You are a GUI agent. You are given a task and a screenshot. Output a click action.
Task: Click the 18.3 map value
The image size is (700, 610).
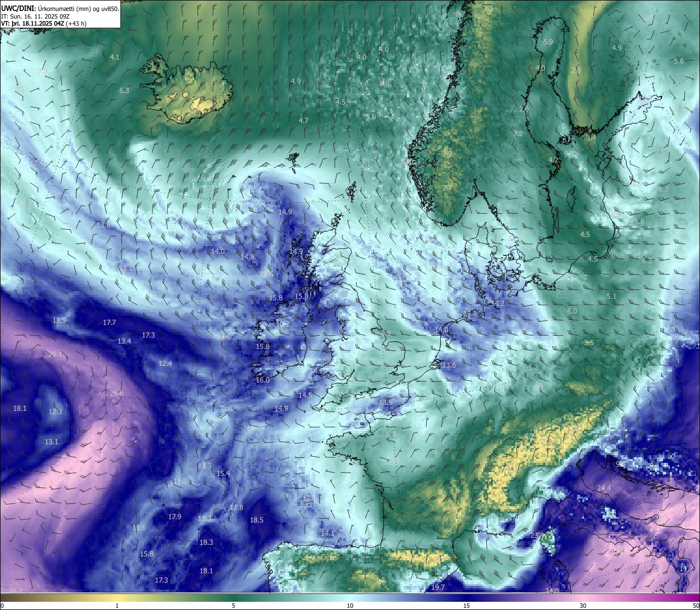(206, 543)
